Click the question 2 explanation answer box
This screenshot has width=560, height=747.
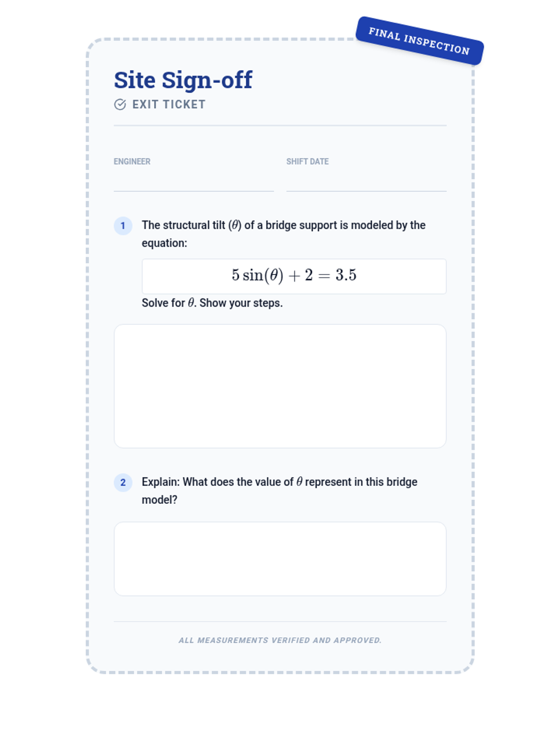click(280, 559)
